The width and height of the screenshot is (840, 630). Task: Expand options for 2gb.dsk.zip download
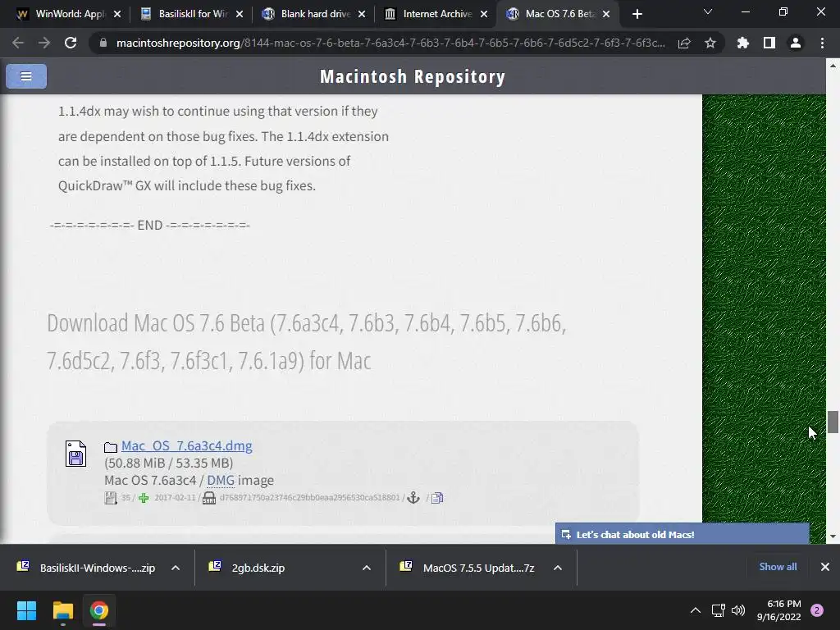click(x=367, y=568)
